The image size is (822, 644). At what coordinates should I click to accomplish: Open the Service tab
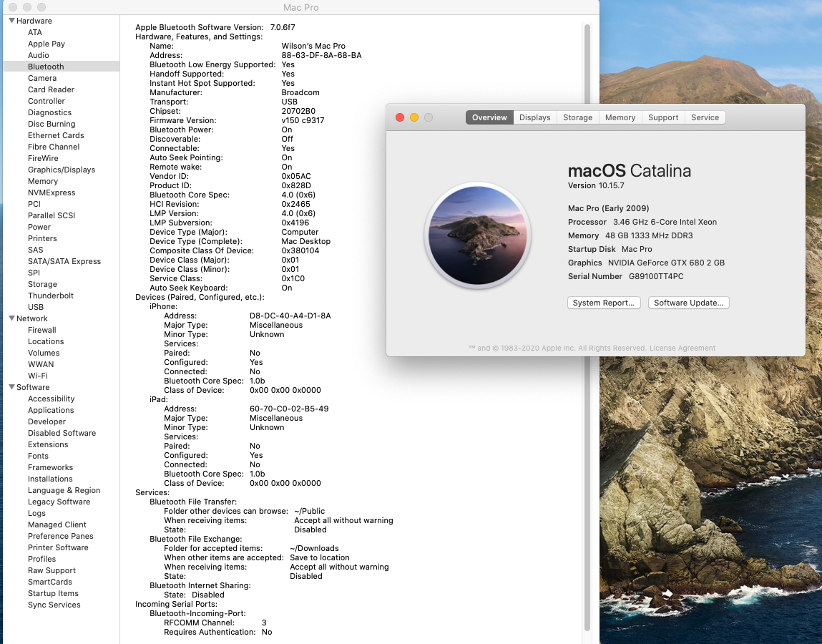coord(705,117)
